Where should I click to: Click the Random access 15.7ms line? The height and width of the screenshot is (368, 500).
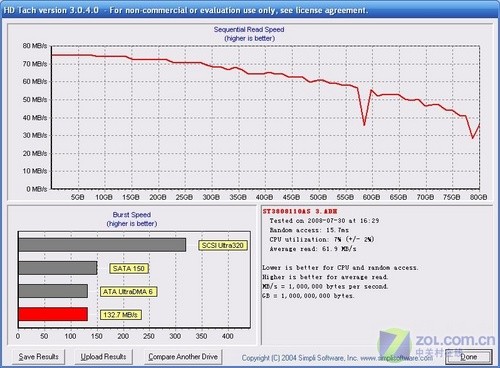(x=309, y=230)
